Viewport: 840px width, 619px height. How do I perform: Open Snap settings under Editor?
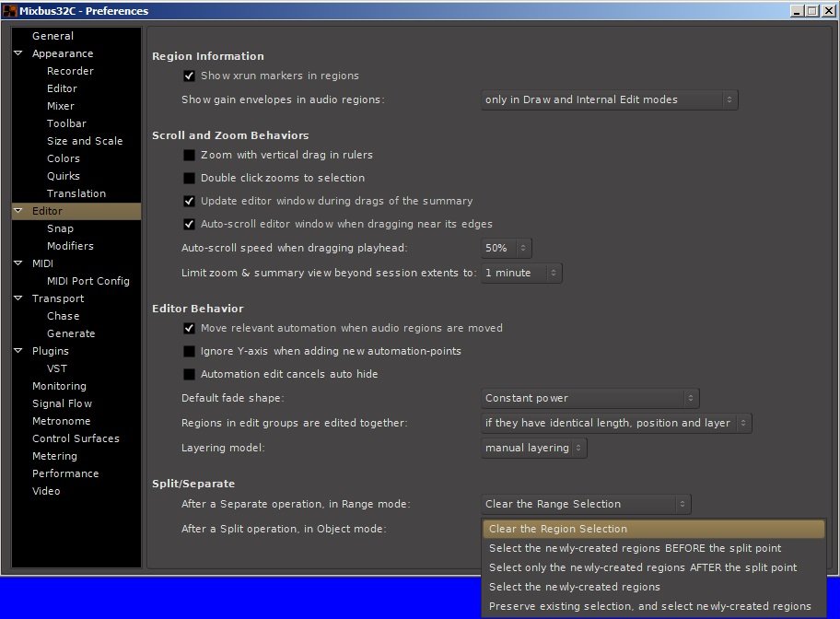tap(60, 228)
